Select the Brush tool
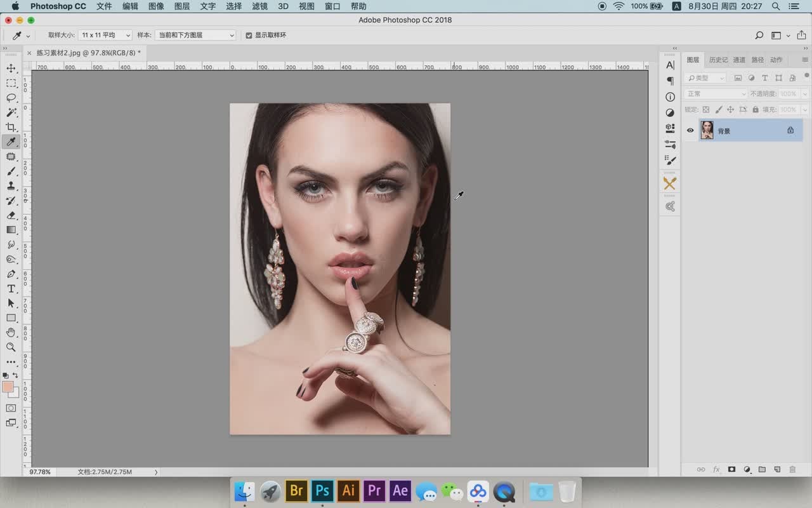Screen dimensions: 812x508 click(11, 171)
